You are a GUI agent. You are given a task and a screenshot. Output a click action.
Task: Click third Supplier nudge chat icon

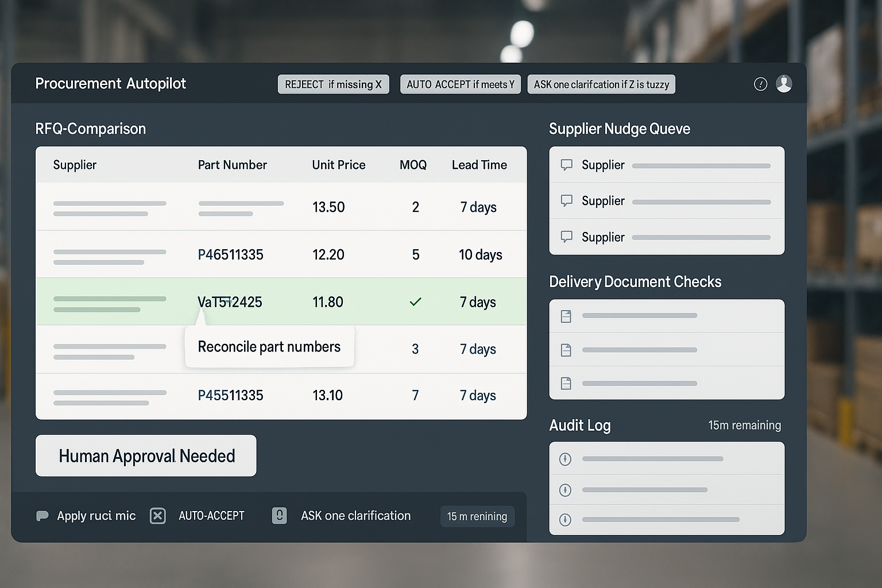(x=566, y=237)
